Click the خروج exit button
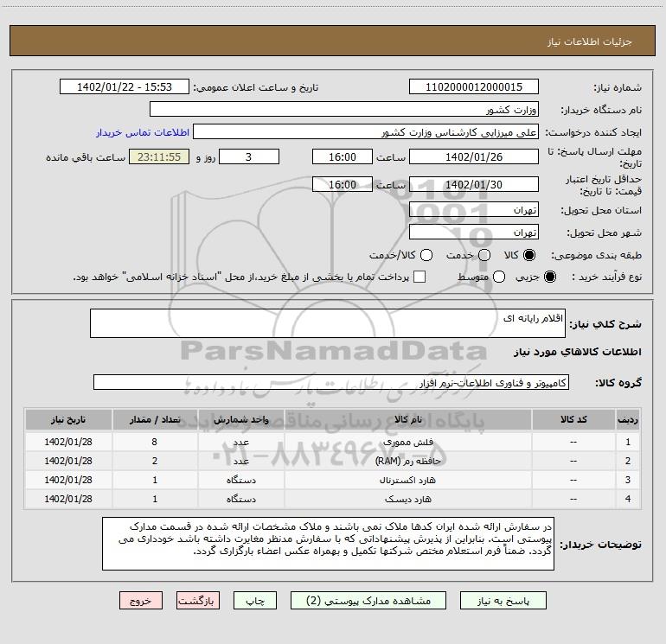The image size is (666, 644). click(x=141, y=601)
